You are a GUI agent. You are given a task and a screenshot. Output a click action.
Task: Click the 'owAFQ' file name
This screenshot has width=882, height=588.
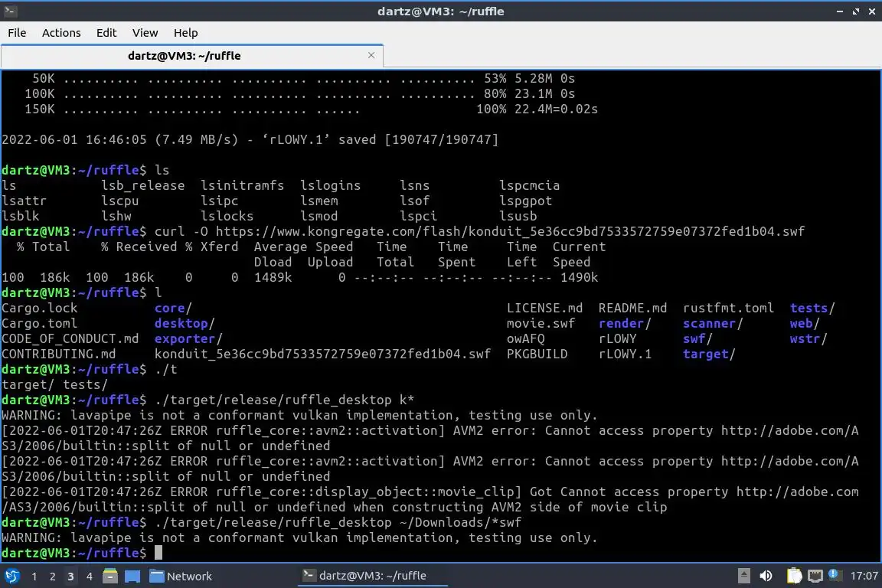click(525, 338)
